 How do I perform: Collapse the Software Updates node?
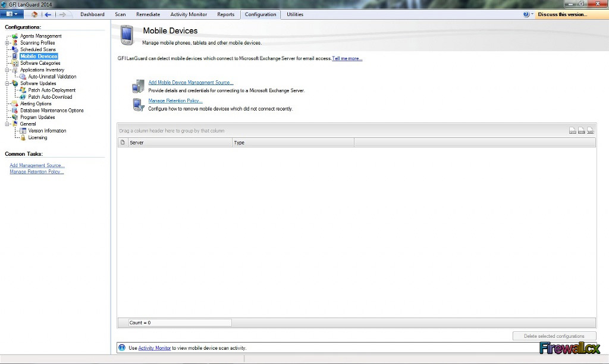tap(7, 83)
